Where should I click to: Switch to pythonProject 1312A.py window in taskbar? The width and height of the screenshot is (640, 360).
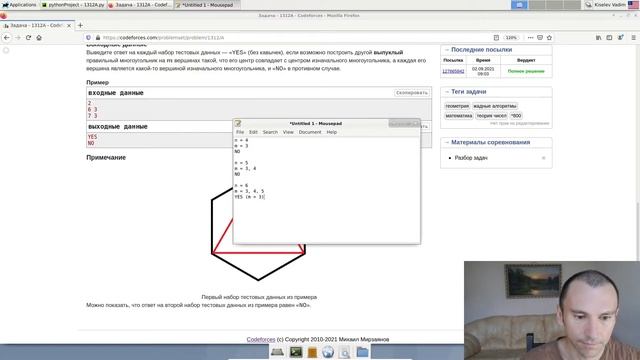73,5
